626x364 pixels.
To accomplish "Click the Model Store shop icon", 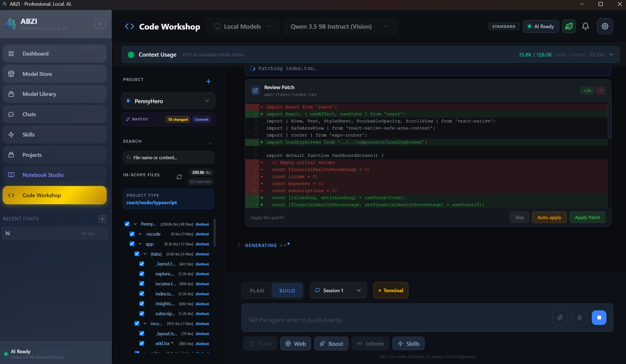I will (x=11, y=74).
